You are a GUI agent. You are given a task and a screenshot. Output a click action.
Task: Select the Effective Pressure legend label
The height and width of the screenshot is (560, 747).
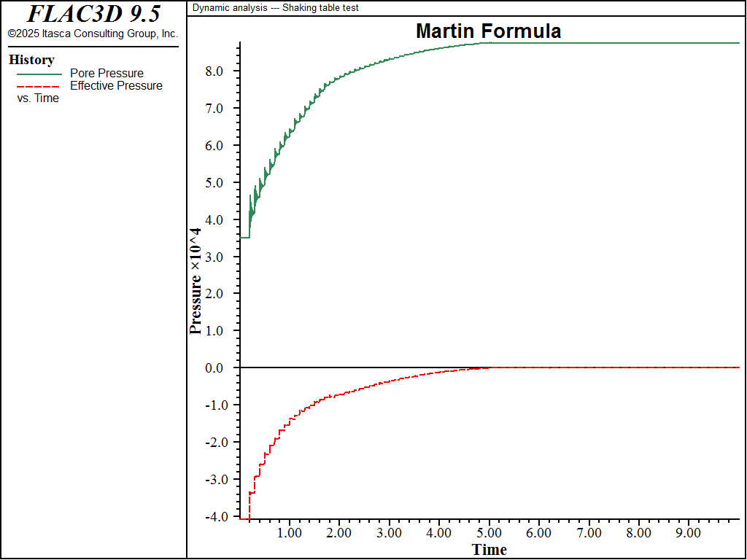click(116, 86)
